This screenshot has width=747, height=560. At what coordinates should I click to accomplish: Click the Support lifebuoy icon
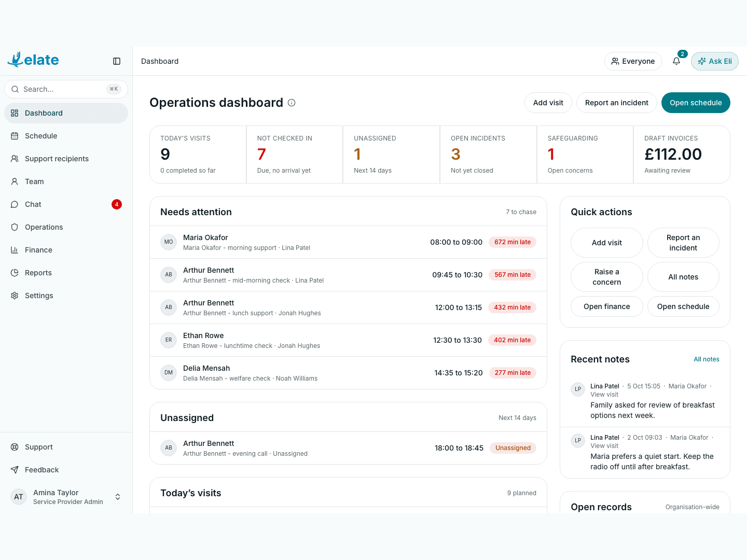tap(15, 447)
